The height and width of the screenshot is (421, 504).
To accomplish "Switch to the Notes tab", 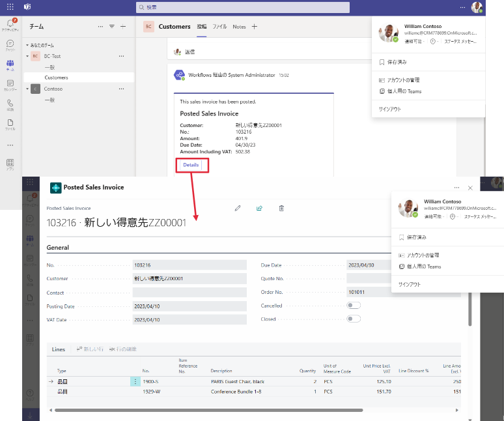I will 239,27.
